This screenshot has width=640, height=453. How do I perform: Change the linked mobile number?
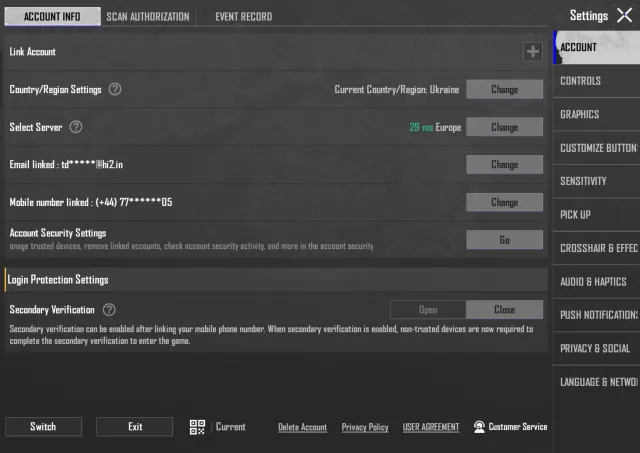pyautogui.click(x=504, y=202)
